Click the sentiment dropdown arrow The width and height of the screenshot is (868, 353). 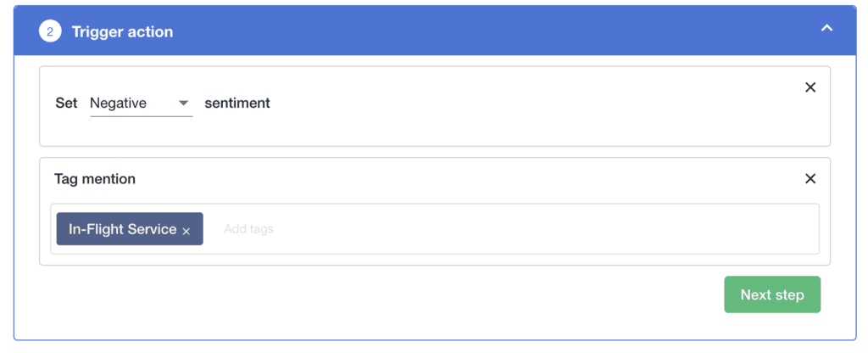pyautogui.click(x=184, y=104)
